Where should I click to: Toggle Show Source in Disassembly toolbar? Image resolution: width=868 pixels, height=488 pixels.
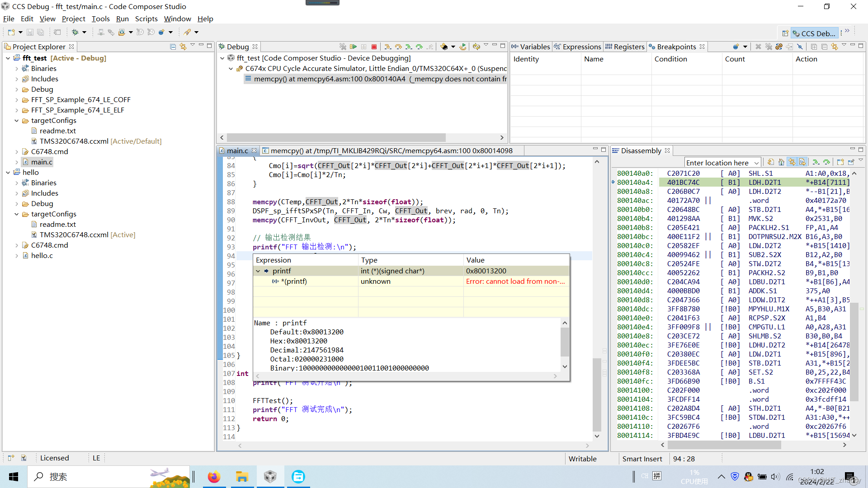802,162
